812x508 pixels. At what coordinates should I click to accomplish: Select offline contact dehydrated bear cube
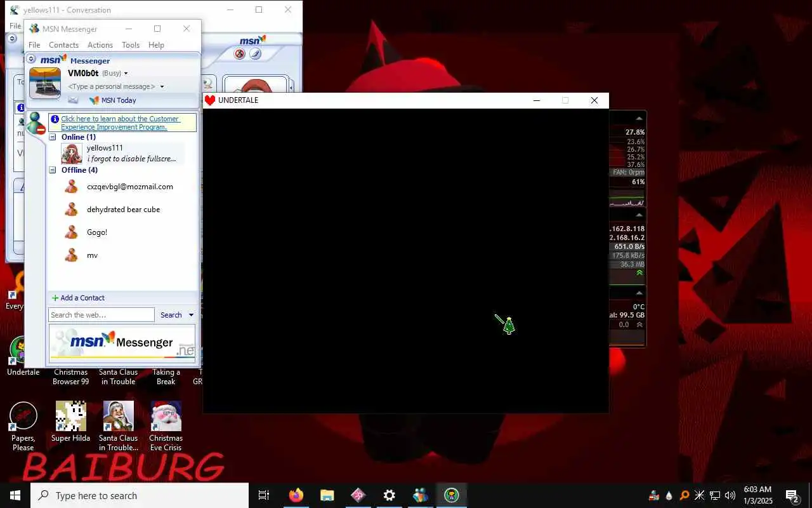(123, 210)
